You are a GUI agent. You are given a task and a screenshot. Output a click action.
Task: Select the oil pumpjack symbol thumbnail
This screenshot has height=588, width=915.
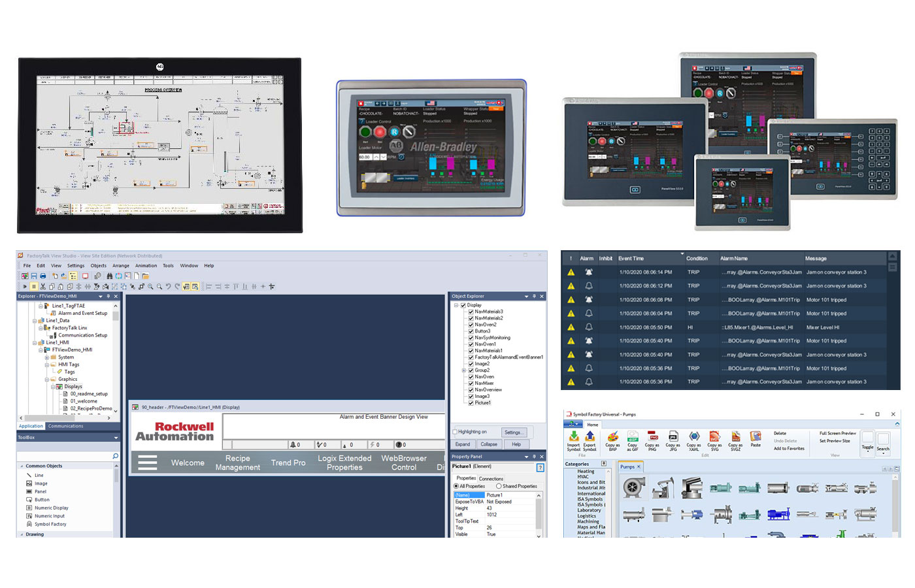click(x=663, y=487)
